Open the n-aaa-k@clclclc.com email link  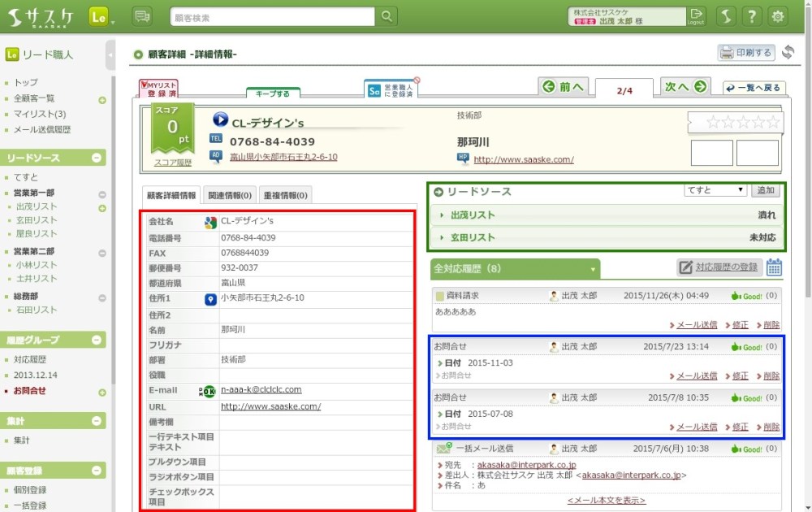[261, 390]
